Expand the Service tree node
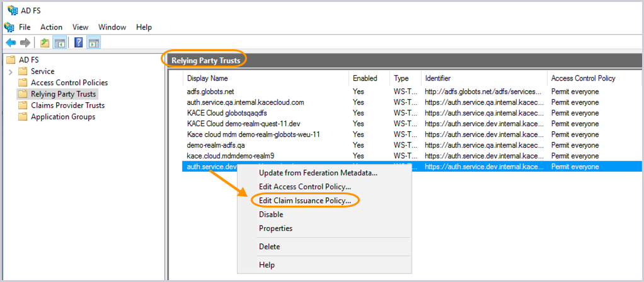This screenshot has width=644, height=282. click(x=11, y=71)
